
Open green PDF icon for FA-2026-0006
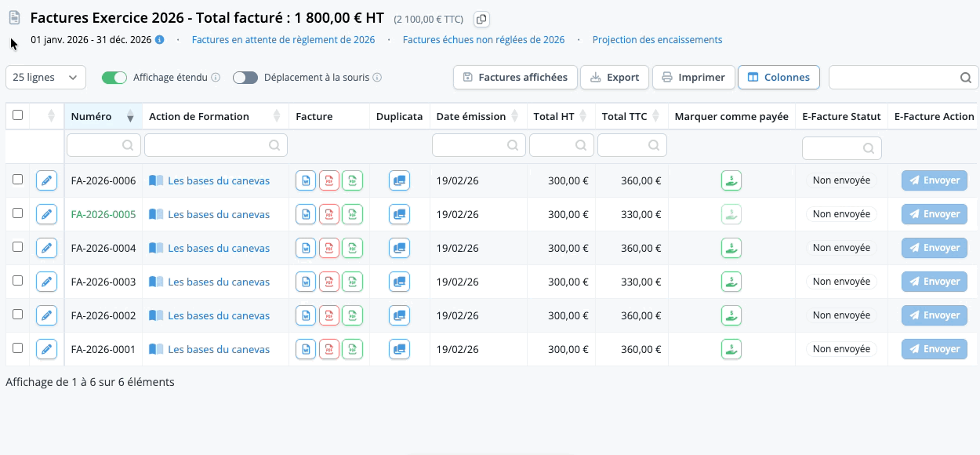(353, 180)
